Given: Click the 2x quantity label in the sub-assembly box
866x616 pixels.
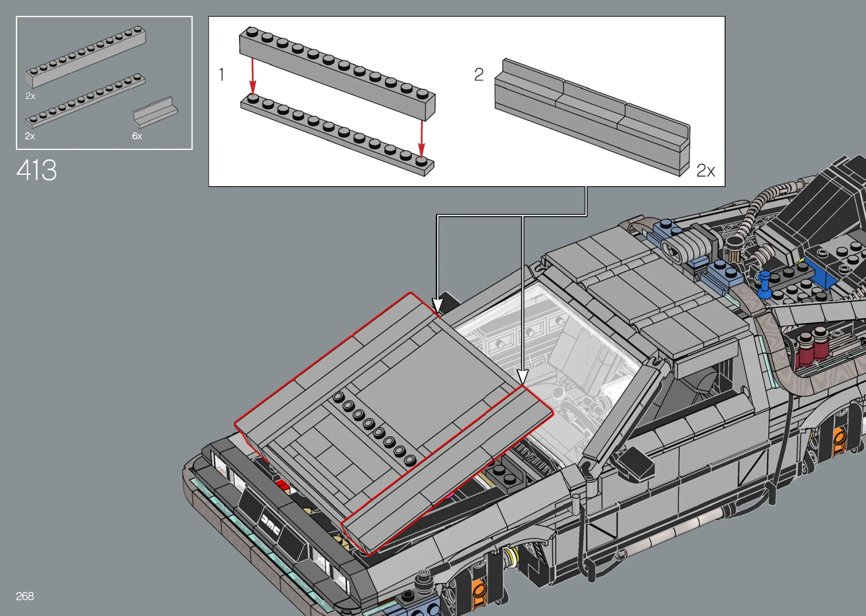Looking at the screenshot, I should [706, 171].
